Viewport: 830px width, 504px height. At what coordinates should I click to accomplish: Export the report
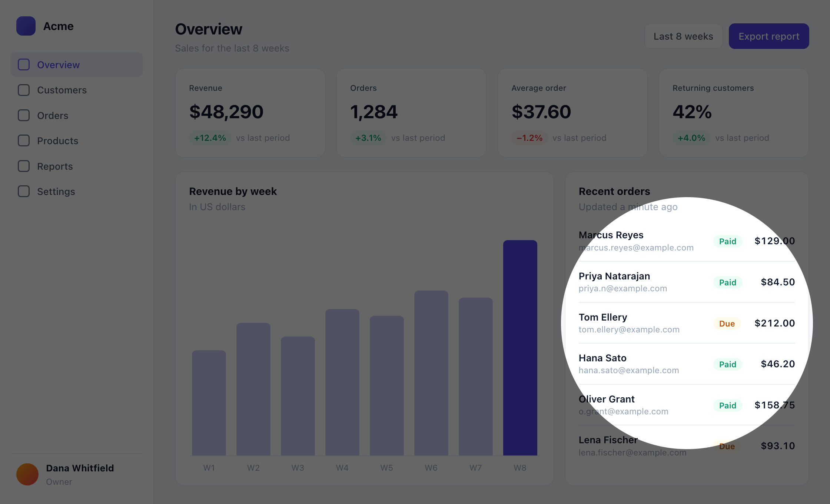coord(769,36)
